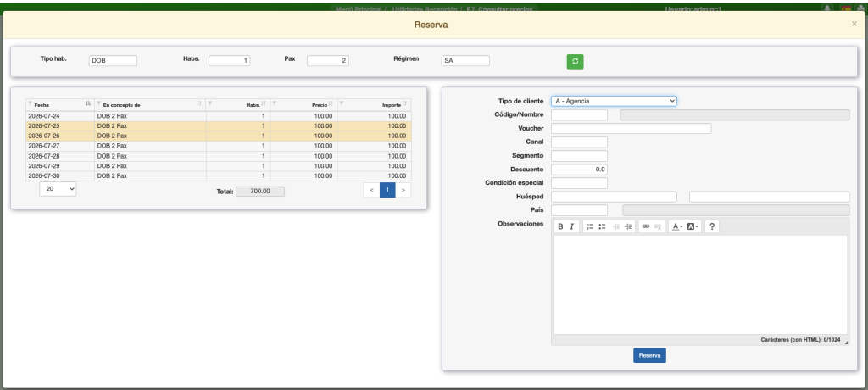Click the Código/Nombre code input
This screenshot has width=868, height=390.
pyautogui.click(x=579, y=115)
